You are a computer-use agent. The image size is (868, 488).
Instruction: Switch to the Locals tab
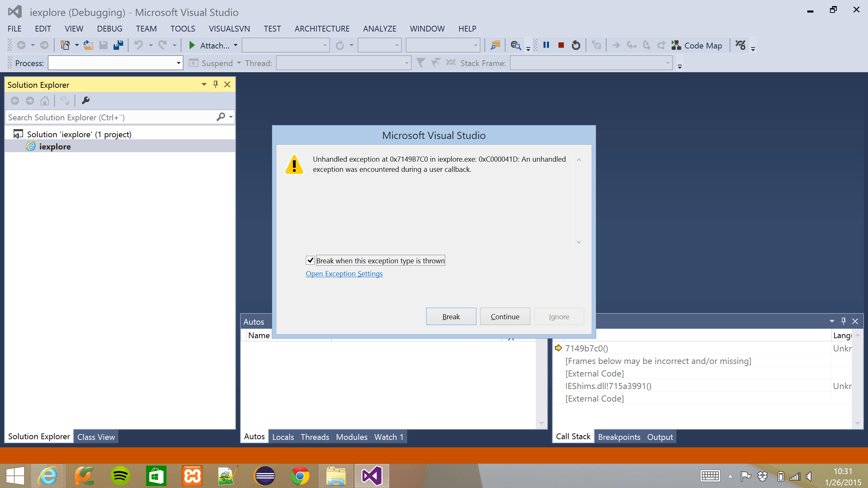(x=283, y=437)
